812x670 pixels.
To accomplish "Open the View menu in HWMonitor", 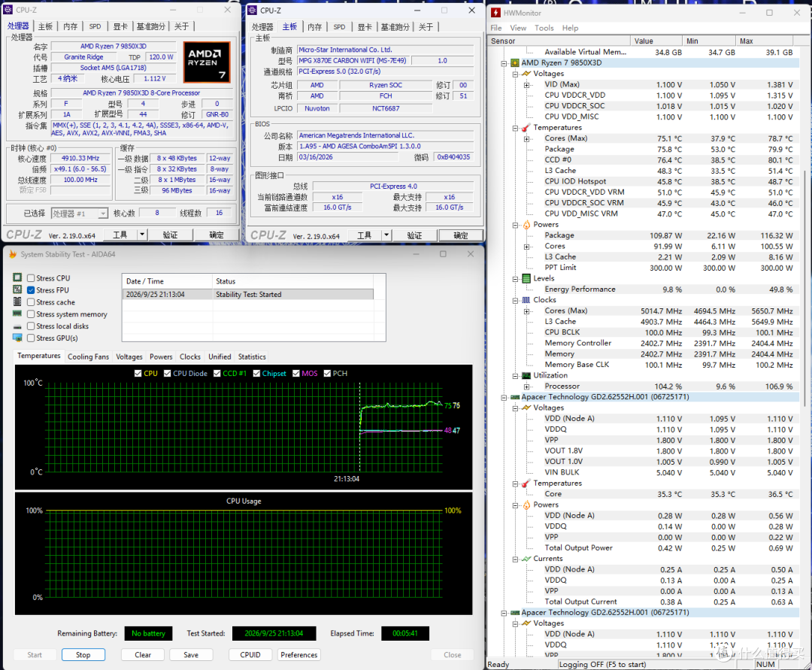I will coord(518,28).
